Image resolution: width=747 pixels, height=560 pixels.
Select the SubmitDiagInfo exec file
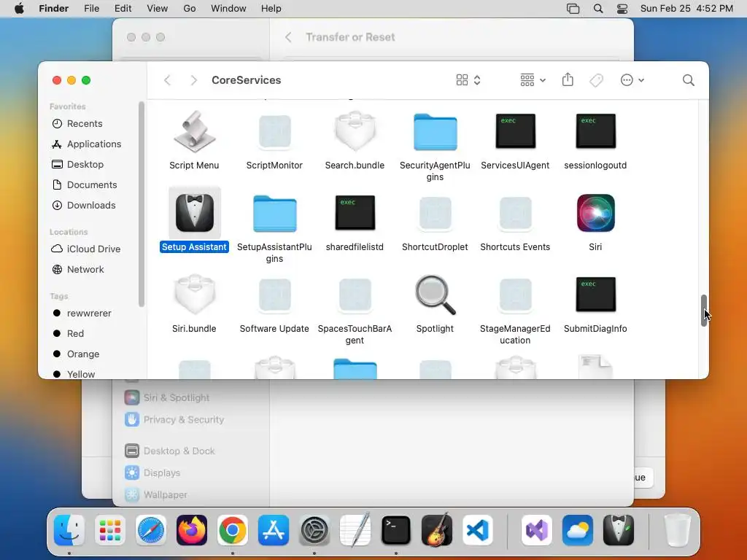coord(595,295)
